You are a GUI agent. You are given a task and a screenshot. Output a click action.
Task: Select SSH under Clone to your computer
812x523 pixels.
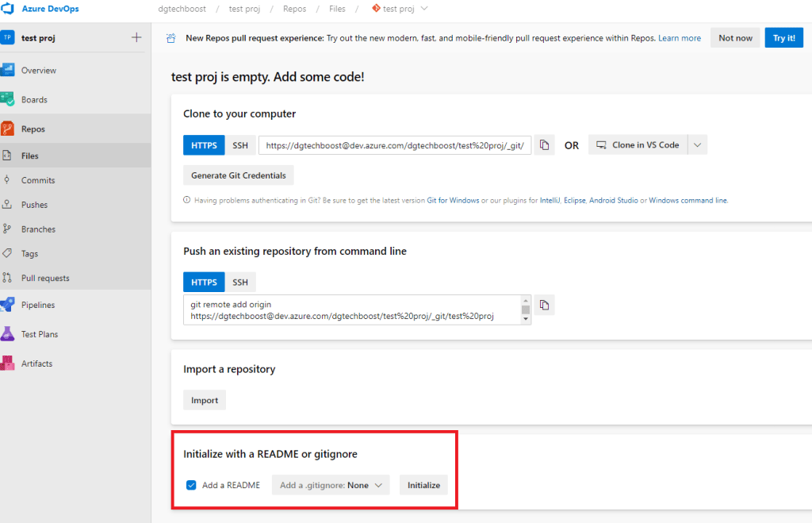[x=239, y=145]
